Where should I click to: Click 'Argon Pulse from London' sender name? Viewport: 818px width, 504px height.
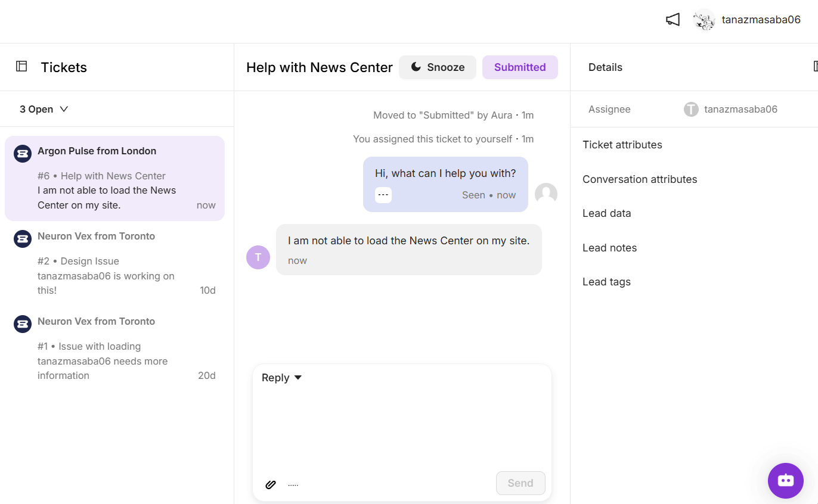(x=97, y=151)
